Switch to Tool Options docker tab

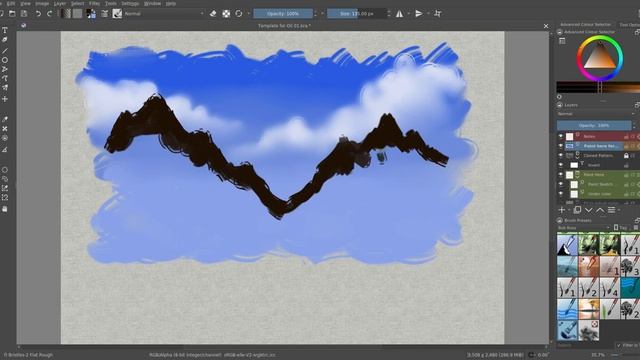629,24
